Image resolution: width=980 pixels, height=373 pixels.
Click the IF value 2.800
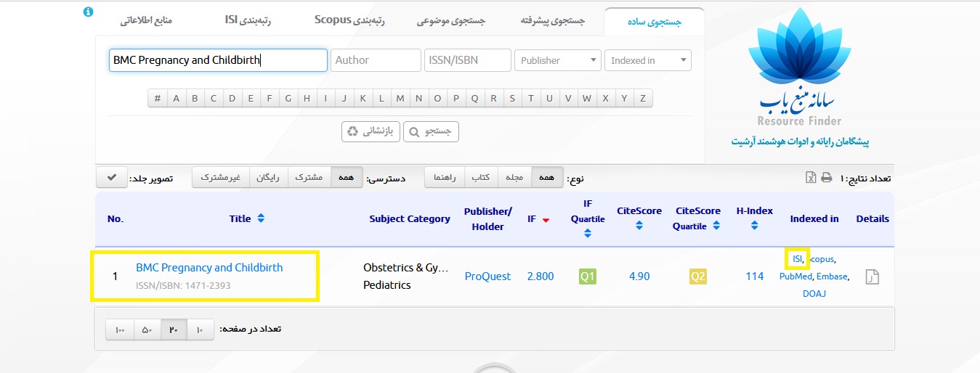[x=540, y=276]
